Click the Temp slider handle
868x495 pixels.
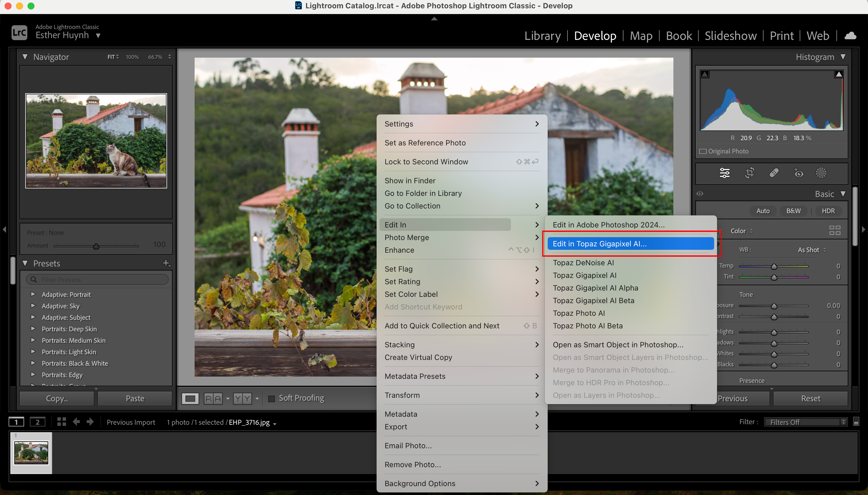tap(774, 266)
